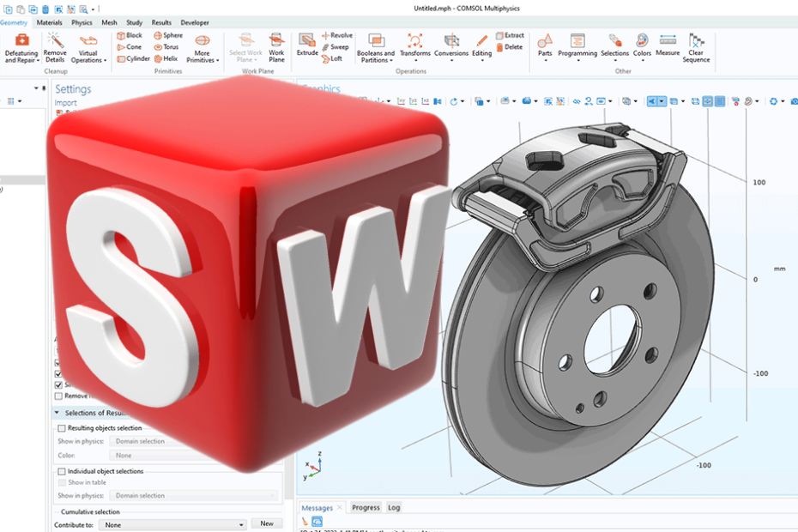Click the Cumulative selection label
798x532 pixels.
[x=90, y=511]
